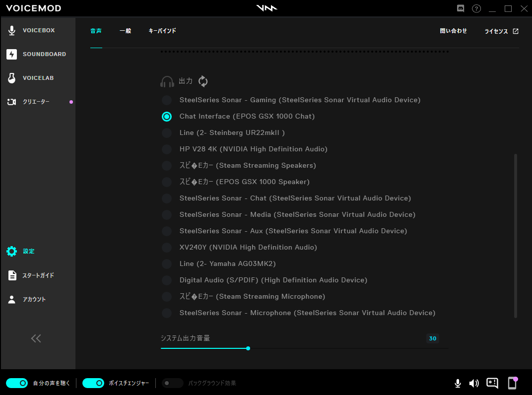Toggle バックグラウンド効果 background effects switch
The width and height of the screenshot is (532, 395).
tap(172, 383)
